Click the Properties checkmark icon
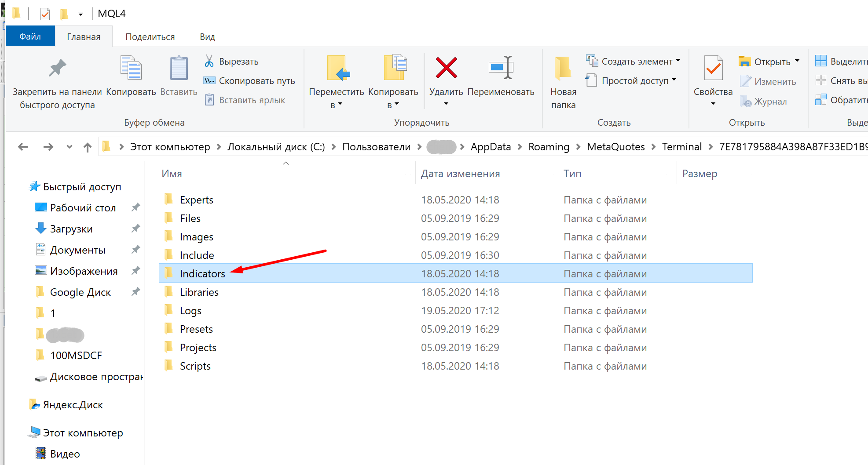Viewport: 868px width, 465px height. click(x=713, y=68)
